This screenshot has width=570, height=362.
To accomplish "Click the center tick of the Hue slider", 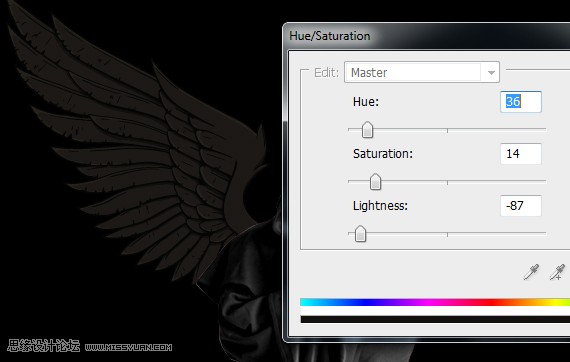I will pos(447,130).
